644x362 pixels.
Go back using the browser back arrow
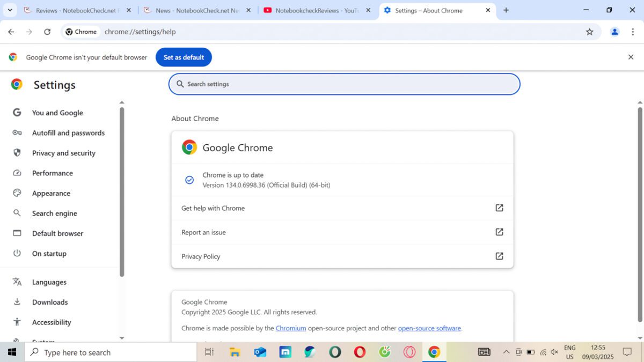pyautogui.click(x=11, y=32)
